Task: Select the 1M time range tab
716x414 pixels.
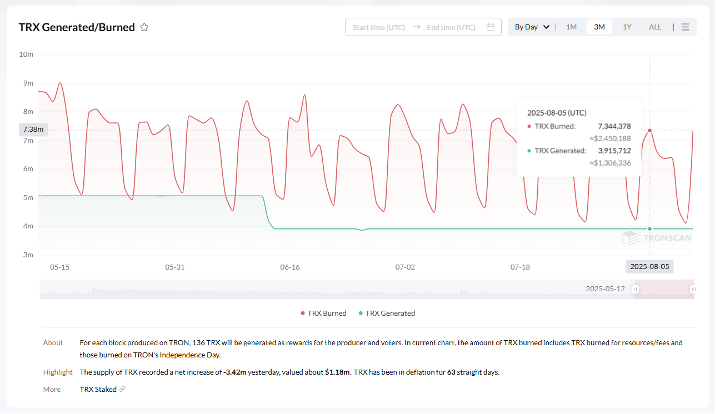Action: (571, 27)
